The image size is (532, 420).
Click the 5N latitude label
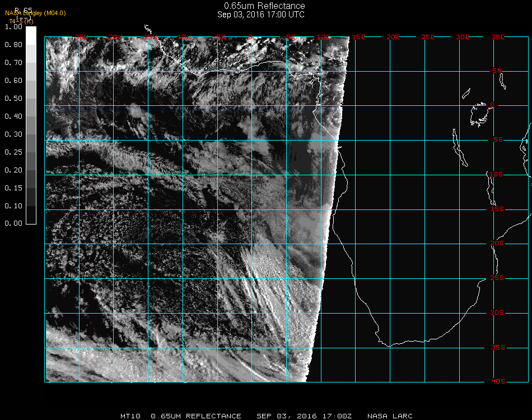(497, 71)
